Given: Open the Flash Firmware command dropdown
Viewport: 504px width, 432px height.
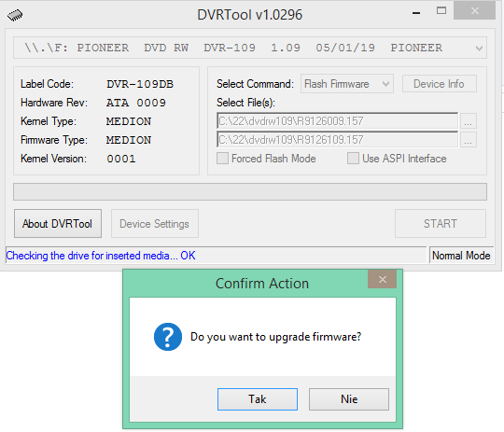Looking at the screenshot, I should tap(347, 84).
